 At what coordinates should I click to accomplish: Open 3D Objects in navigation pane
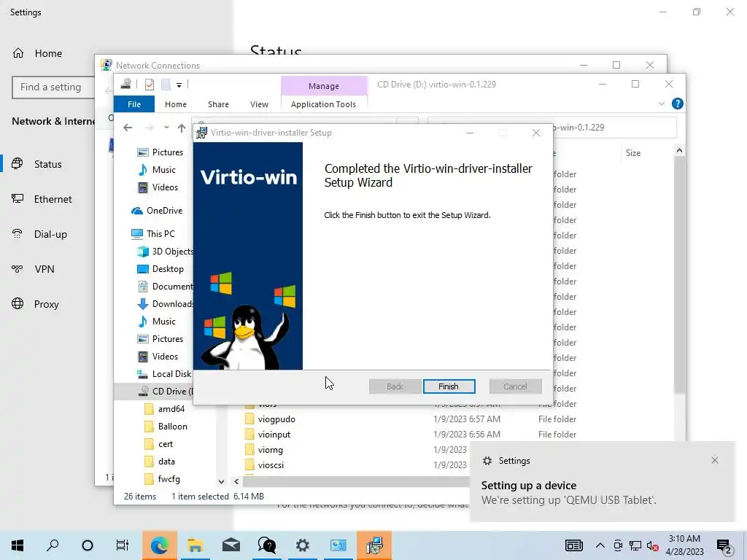165,252
